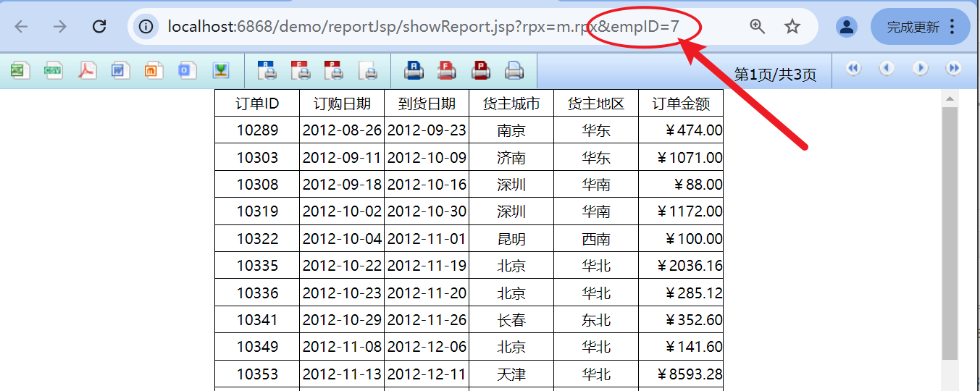
Task: Click the city cell 昆明
Action: click(511, 238)
